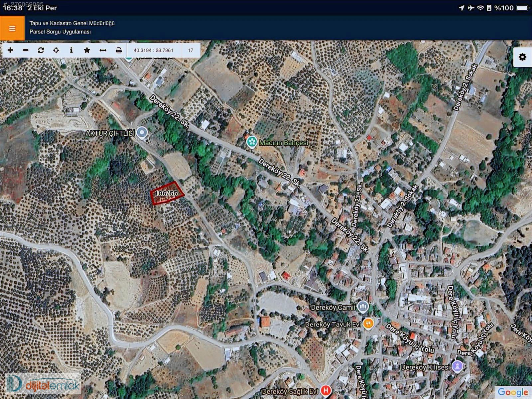Click the Google logo link
The image size is (532, 399).
tap(513, 393)
